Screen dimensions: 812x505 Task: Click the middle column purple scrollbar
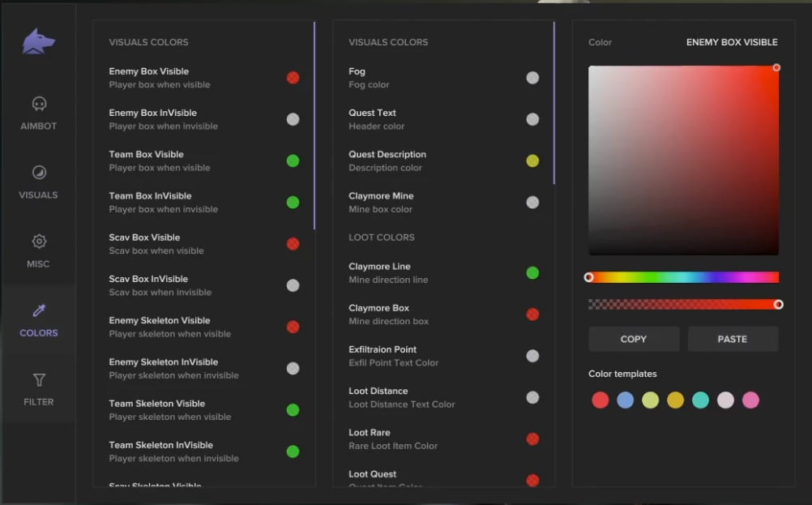point(554,103)
